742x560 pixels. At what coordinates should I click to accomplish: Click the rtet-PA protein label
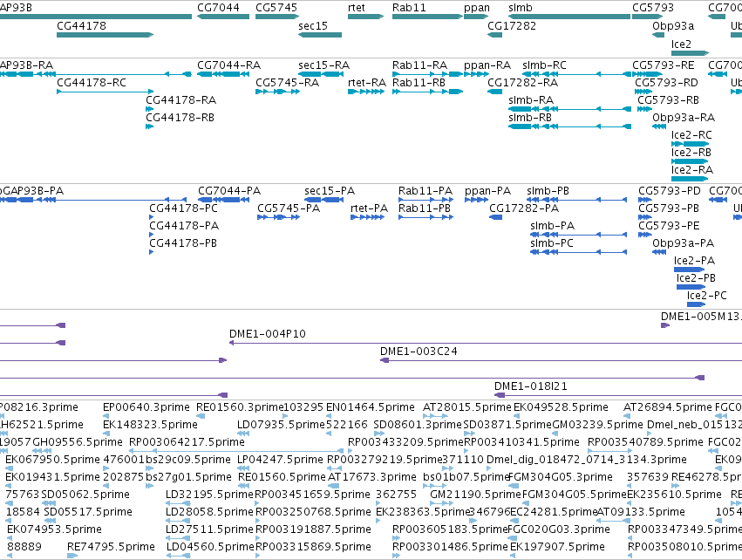(x=369, y=208)
